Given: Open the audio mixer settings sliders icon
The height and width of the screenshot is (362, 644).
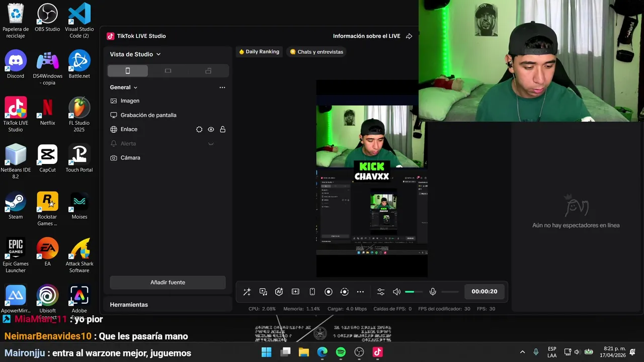Looking at the screenshot, I should (381, 292).
